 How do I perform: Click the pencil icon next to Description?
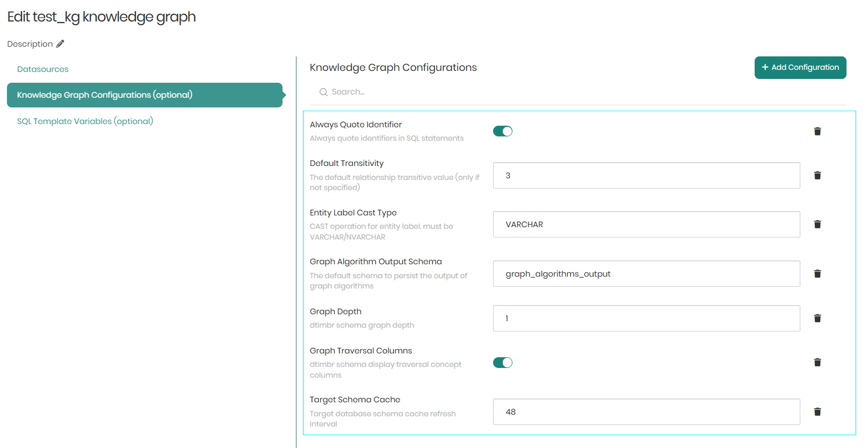[60, 44]
